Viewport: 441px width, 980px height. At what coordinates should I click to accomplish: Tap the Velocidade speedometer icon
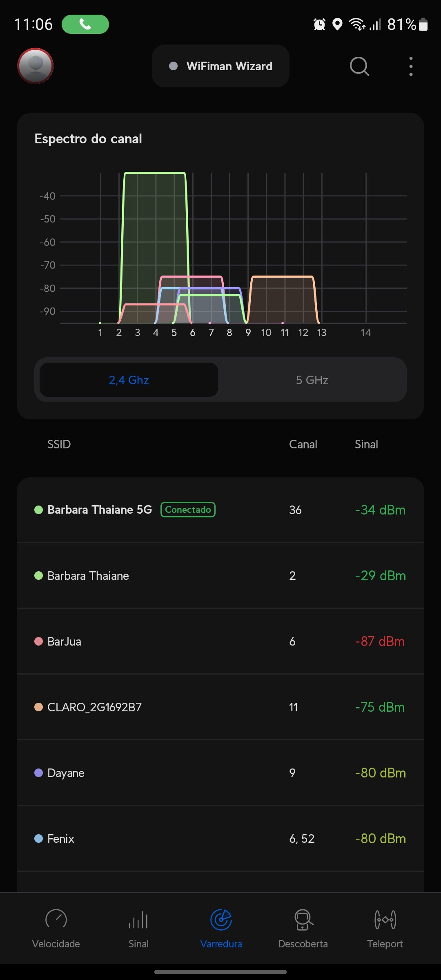tap(56, 920)
